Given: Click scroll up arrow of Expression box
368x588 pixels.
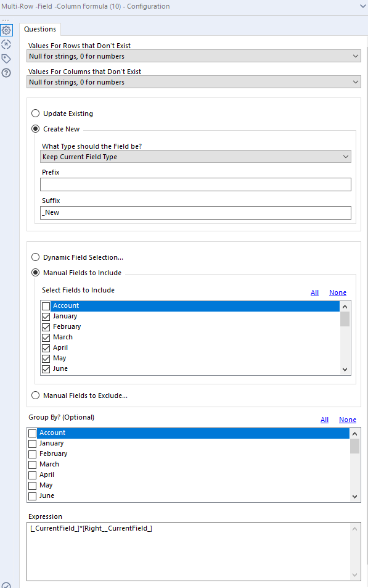Looking at the screenshot, I should tap(354, 529).
